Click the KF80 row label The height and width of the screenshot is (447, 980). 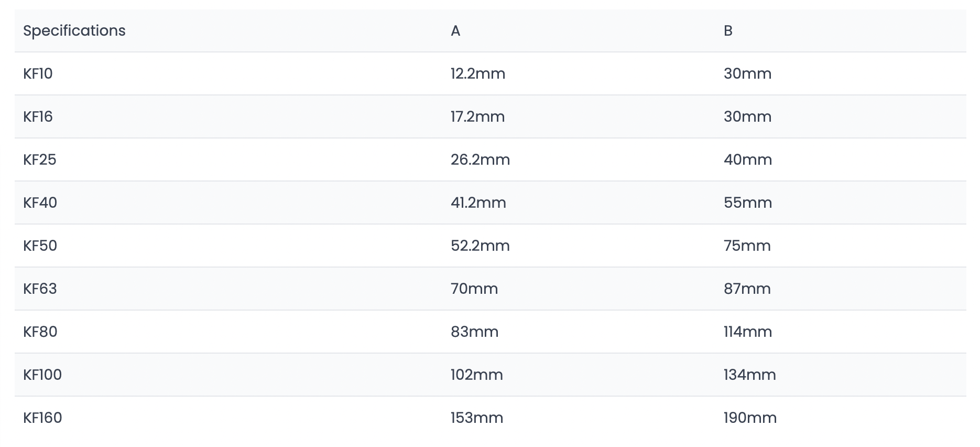tap(40, 332)
